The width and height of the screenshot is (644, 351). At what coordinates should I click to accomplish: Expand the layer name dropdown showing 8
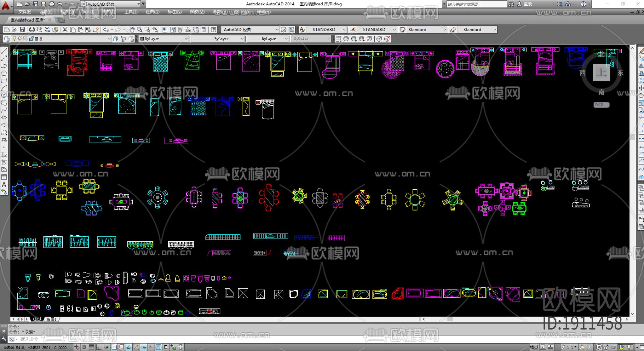pos(109,39)
